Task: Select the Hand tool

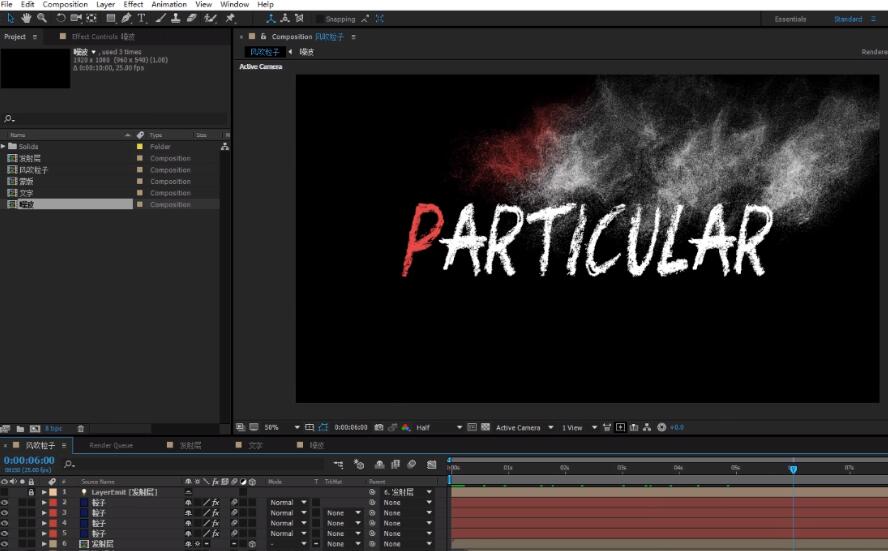Action: (26, 18)
